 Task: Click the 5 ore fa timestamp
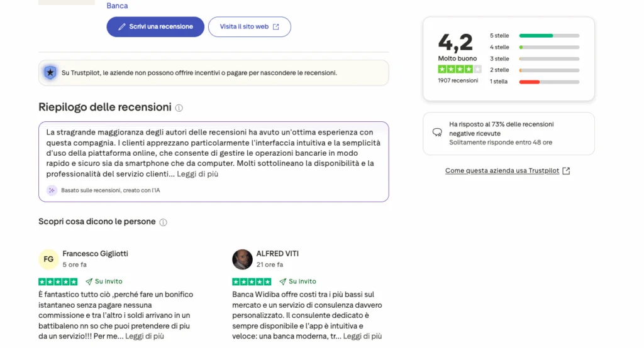74,264
